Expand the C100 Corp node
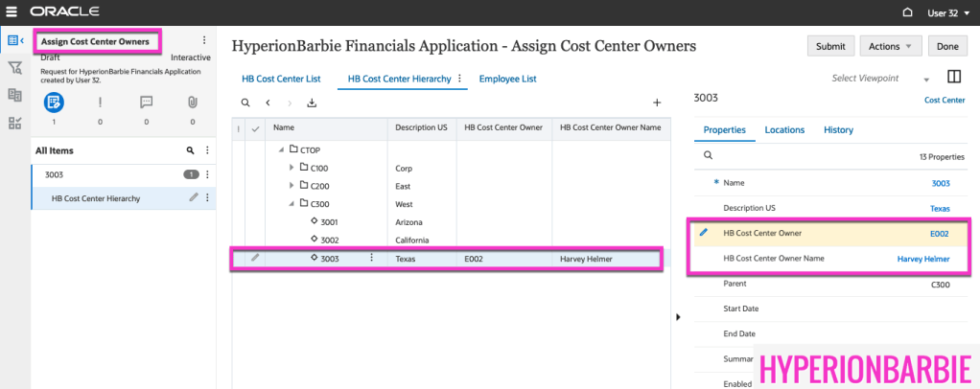 [x=292, y=168]
